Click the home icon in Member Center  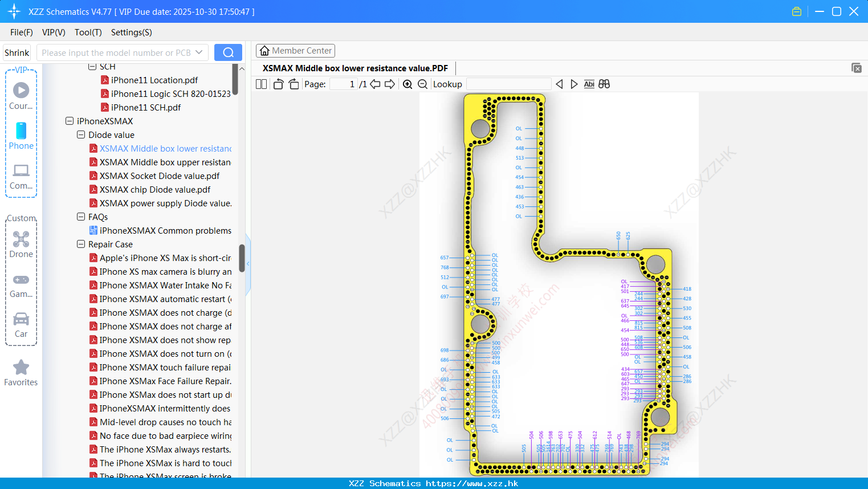[x=264, y=51]
